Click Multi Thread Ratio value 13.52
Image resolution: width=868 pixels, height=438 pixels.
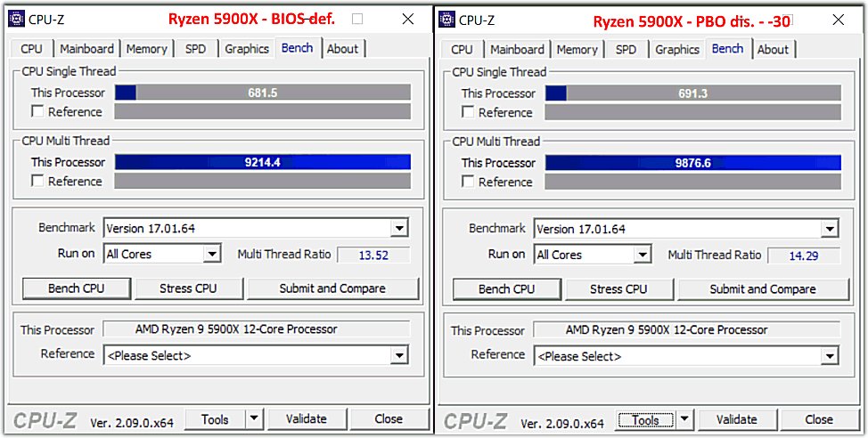(373, 255)
